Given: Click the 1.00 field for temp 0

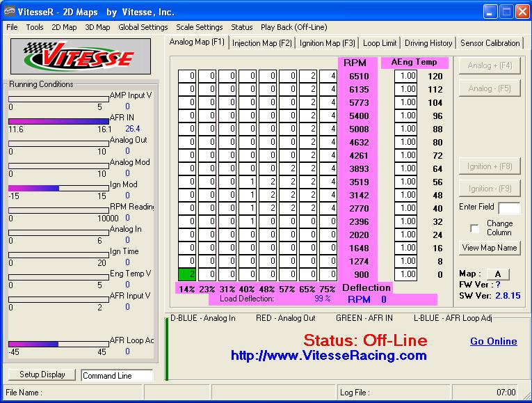Looking at the screenshot, I should click(406, 274).
